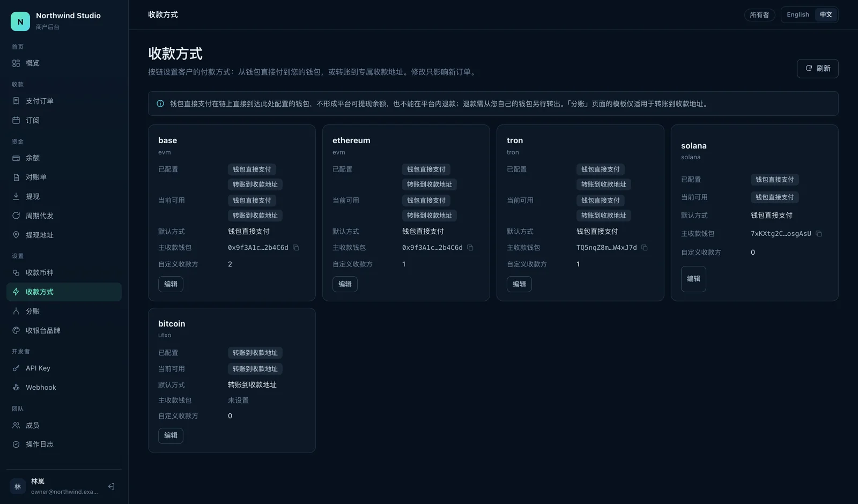The height and width of the screenshot is (504, 858).
Task: Open the 余额 menu item
Action: (64, 158)
